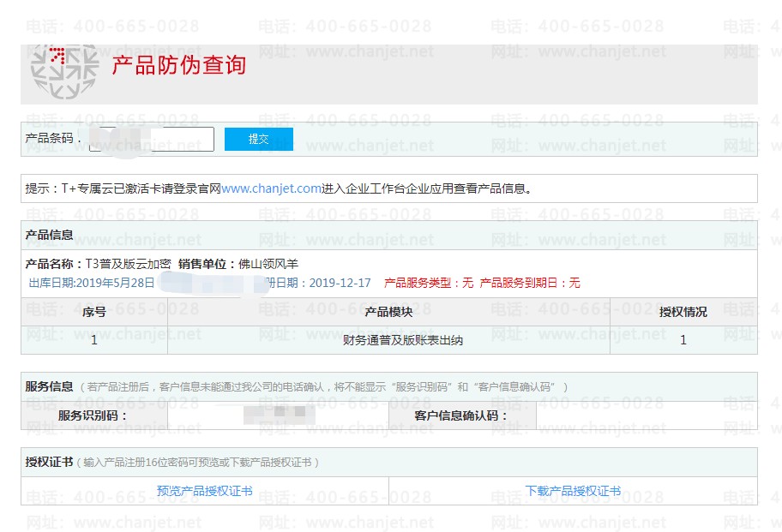Click the date value 2019-12-17
Viewport: 782px width, 532px height.
pyautogui.click(x=340, y=283)
